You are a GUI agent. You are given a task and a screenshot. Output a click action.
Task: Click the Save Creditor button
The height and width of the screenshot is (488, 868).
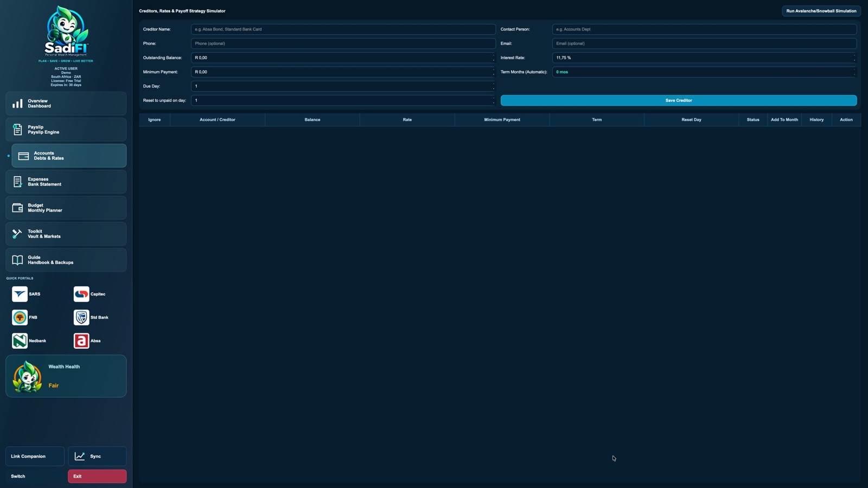click(679, 100)
